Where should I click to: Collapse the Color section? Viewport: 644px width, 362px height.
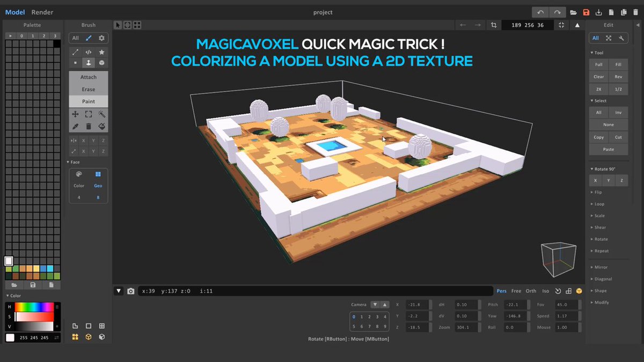(x=14, y=295)
